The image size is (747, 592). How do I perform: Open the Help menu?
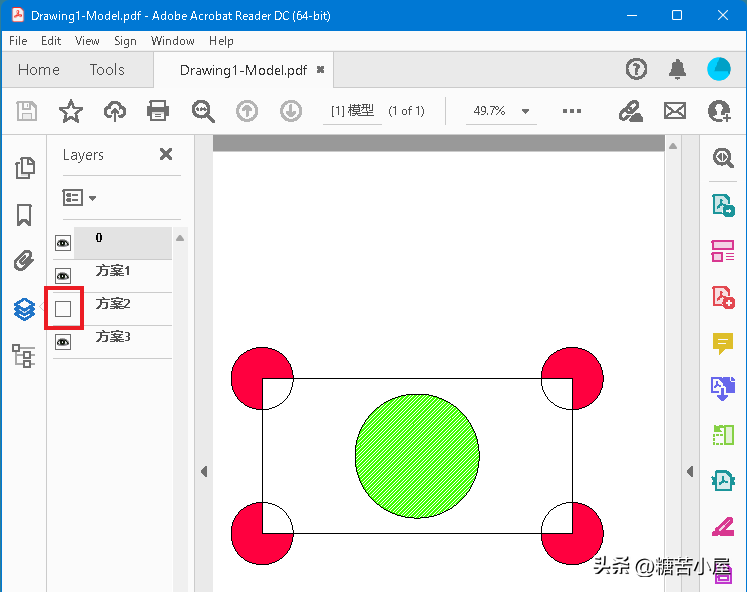coord(221,41)
